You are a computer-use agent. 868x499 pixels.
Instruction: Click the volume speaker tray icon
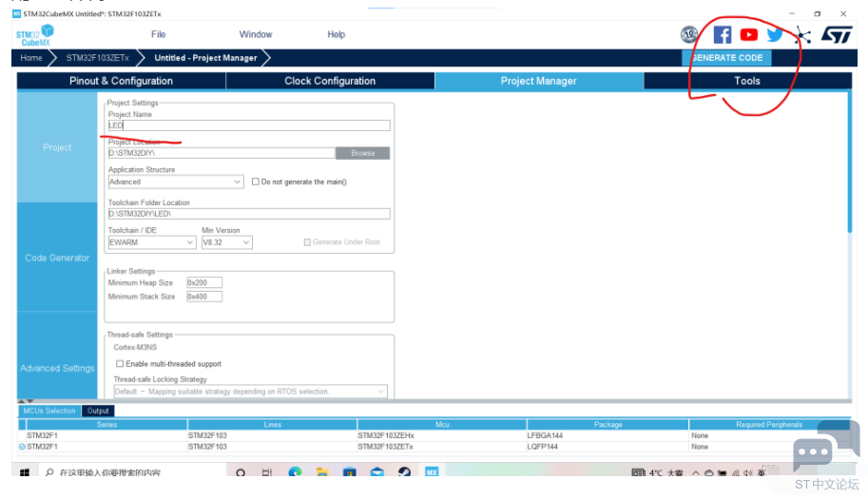[x=748, y=473]
